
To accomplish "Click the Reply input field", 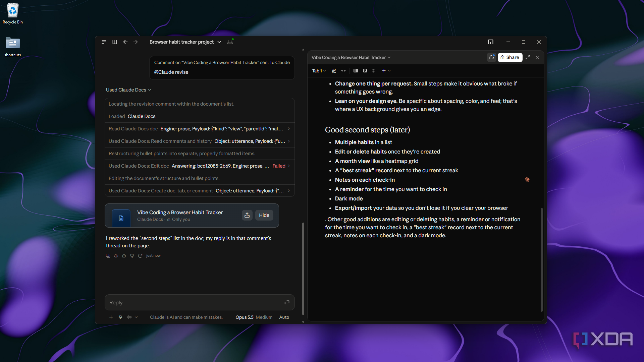I will 200,302.
